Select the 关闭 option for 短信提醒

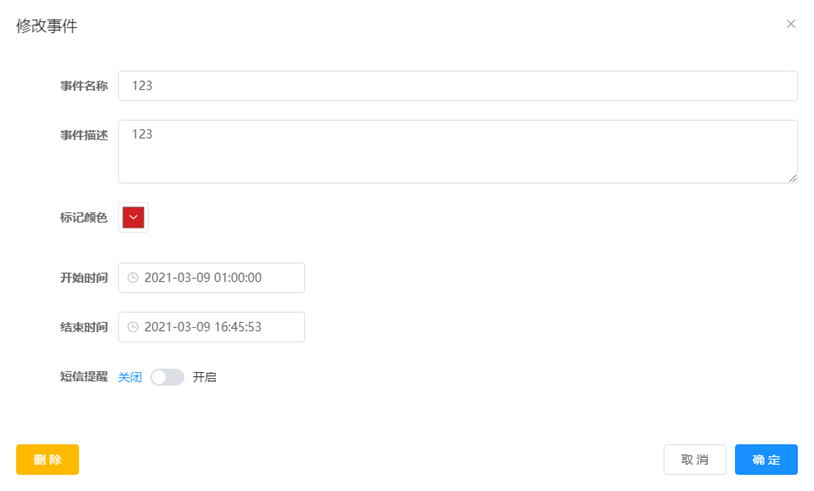(130, 377)
